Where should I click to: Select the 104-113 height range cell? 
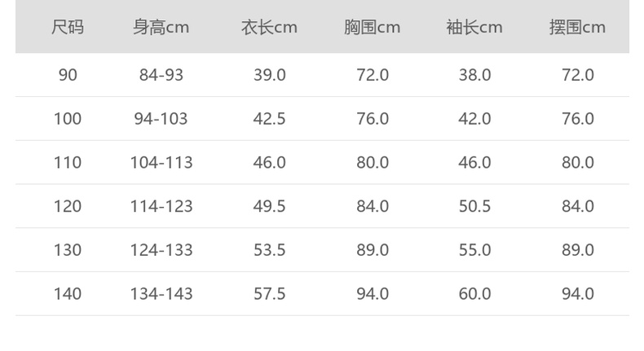click(161, 163)
